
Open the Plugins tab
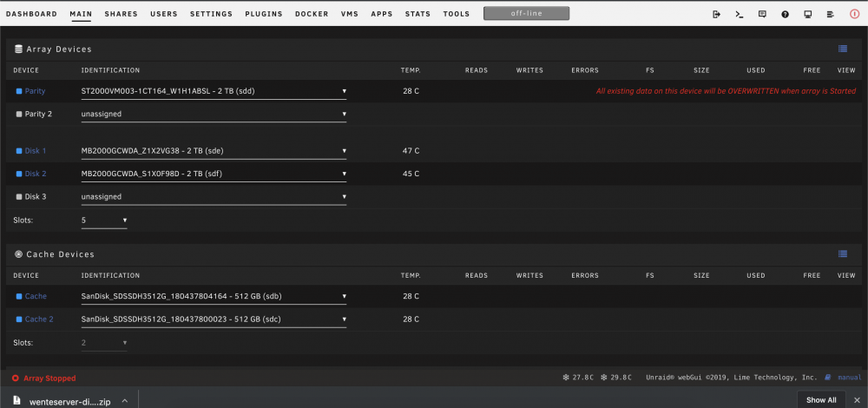(264, 14)
